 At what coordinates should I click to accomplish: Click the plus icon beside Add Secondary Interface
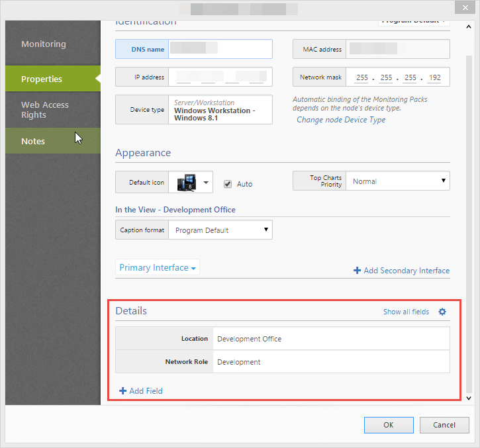357,271
